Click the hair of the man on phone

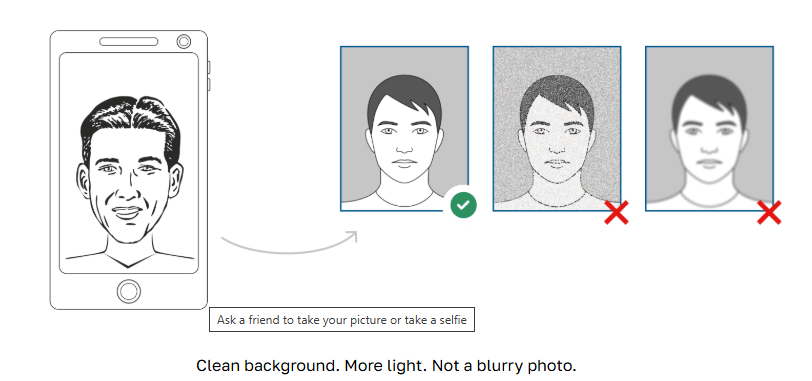(129, 124)
